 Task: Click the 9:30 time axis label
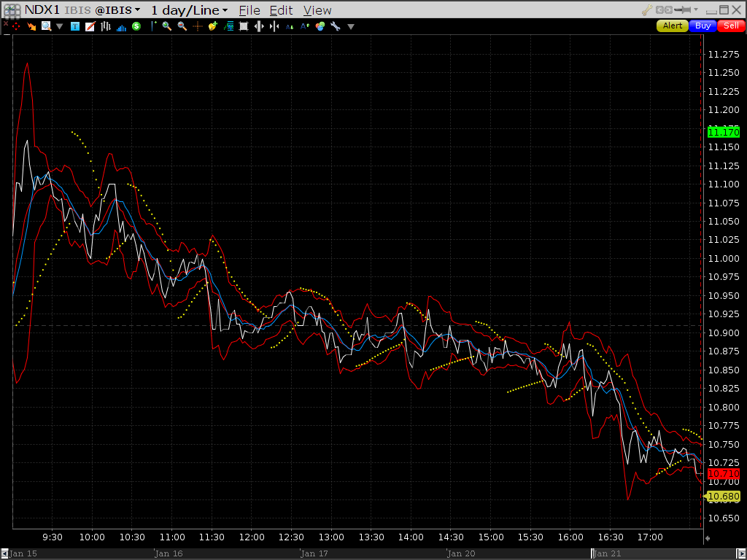pos(53,537)
